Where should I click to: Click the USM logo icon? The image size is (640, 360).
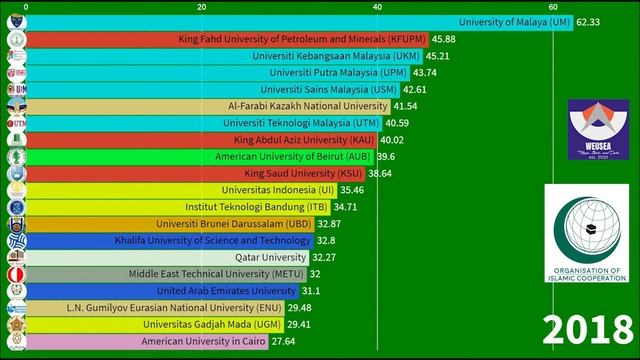tap(17, 89)
